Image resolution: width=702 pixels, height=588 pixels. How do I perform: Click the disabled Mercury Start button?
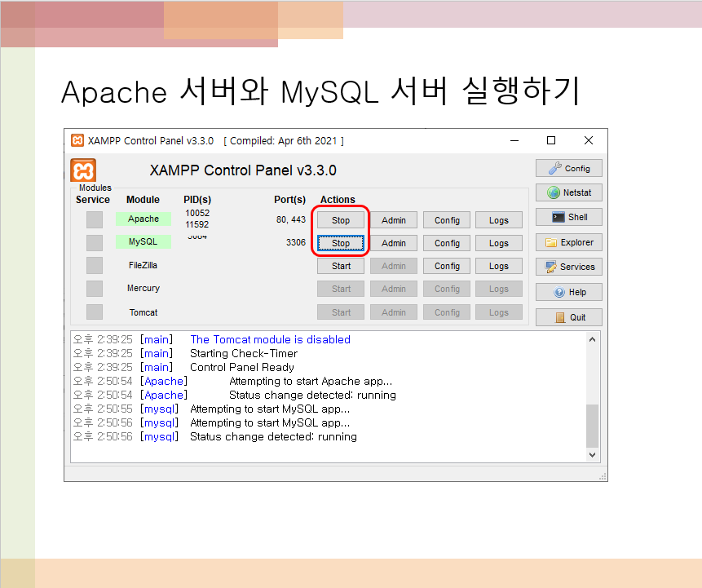pyautogui.click(x=341, y=289)
